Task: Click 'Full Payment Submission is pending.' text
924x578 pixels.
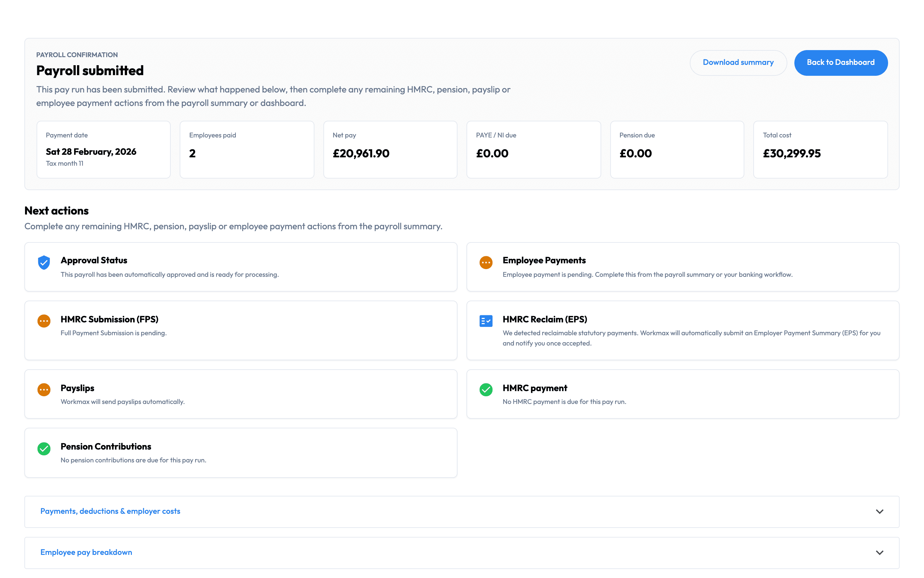Action: point(114,333)
